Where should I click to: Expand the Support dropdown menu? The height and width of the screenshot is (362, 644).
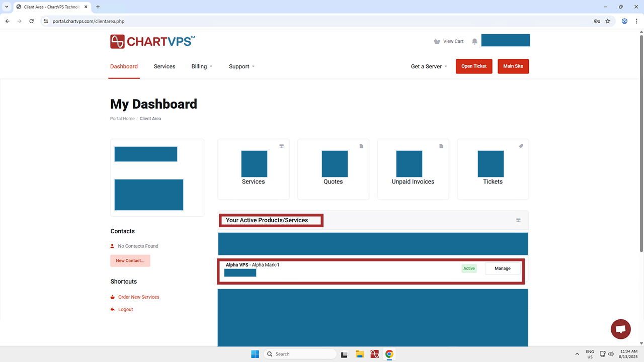[x=242, y=66]
